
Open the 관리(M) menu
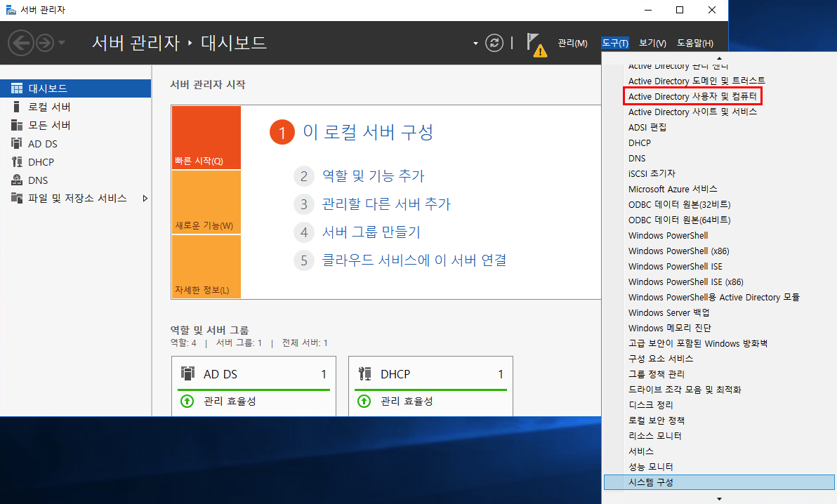pos(572,44)
